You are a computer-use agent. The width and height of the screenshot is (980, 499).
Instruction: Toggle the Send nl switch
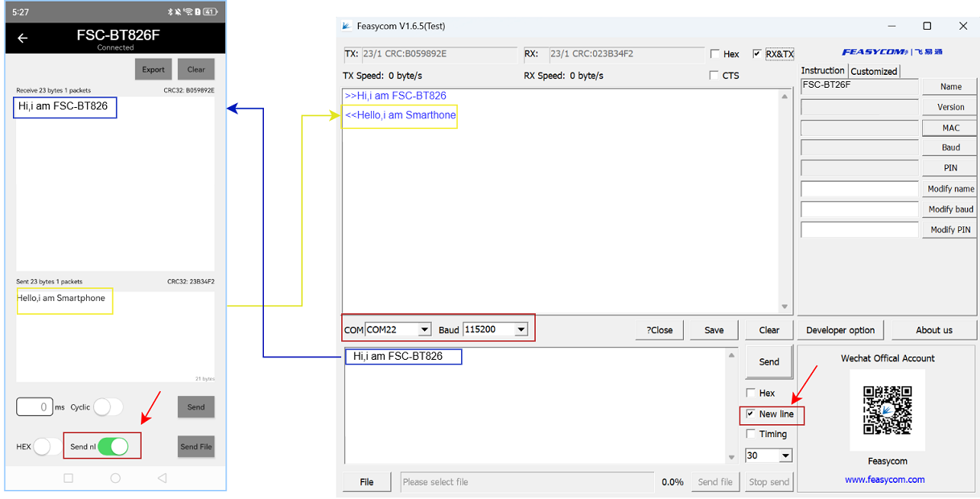(x=113, y=447)
